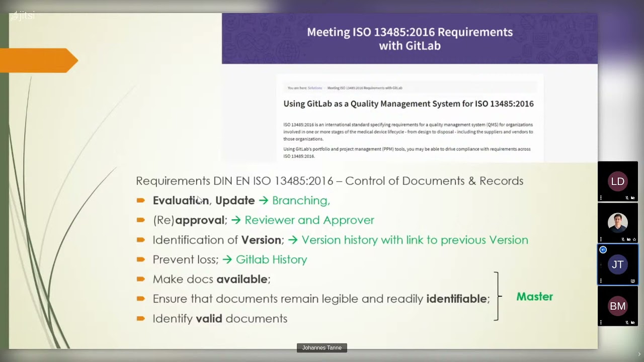644x362 pixels.
Task: Click BM's muted microphone indicator
Action: click(x=627, y=322)
